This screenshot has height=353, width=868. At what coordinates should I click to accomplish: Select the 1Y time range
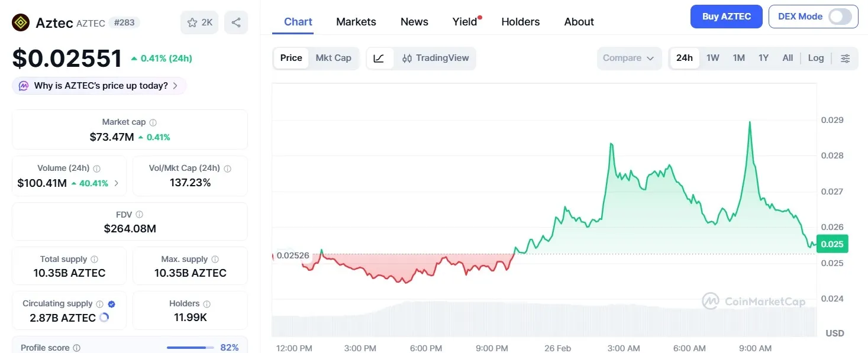[x=763, y=58]
